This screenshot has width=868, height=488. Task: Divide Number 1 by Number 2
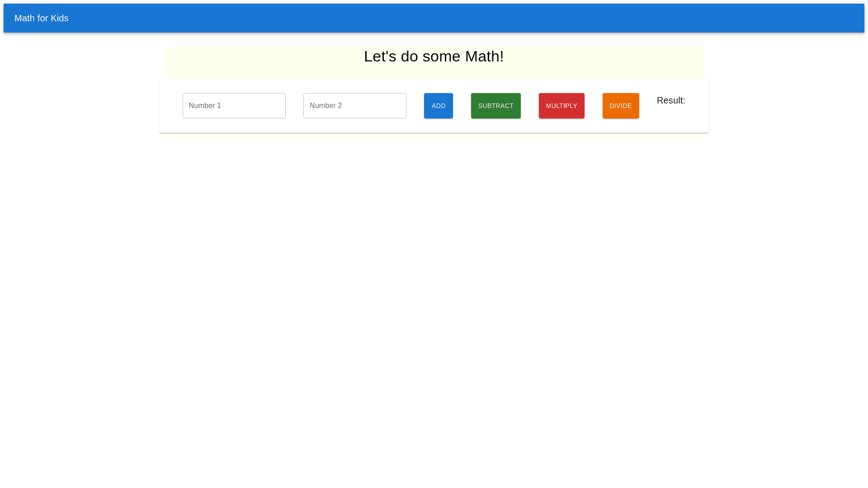point(620,106)
